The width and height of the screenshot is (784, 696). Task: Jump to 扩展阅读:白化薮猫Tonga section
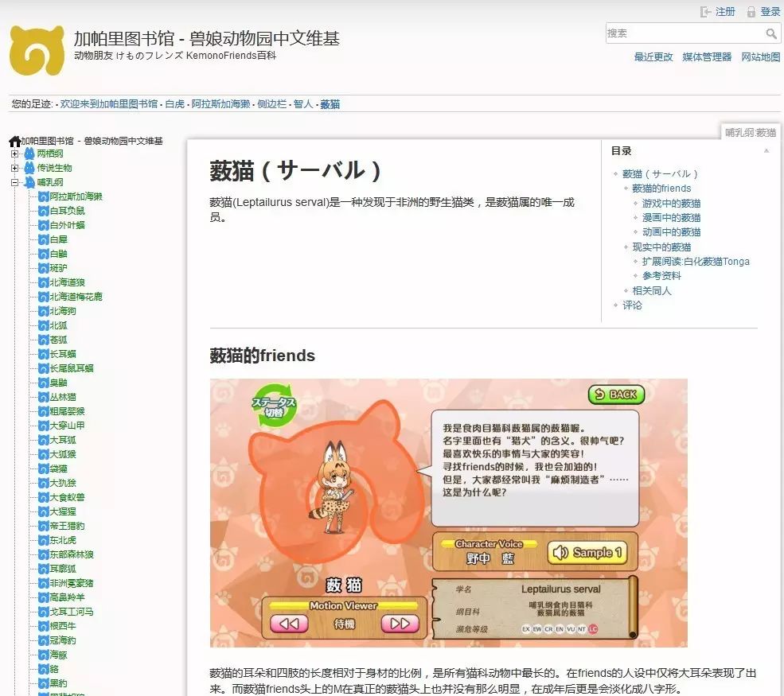696,262
